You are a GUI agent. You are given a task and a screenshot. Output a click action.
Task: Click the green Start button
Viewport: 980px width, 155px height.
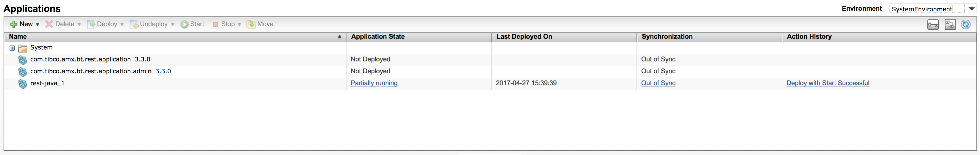193,24
